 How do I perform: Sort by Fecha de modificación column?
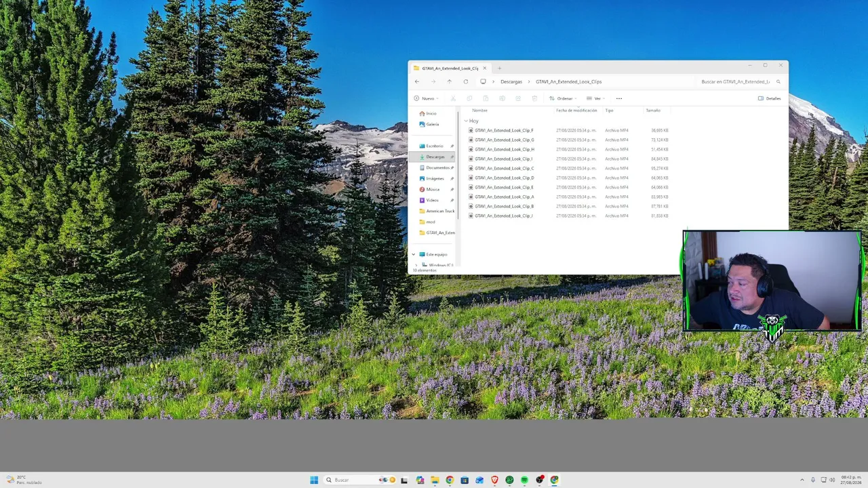pyautogui.click(x=576, y=110)
